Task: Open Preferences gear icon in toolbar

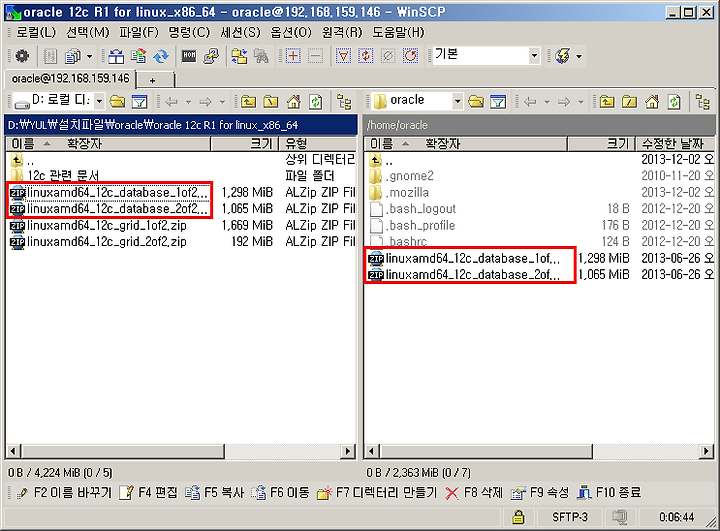Action: click(22, 56)
